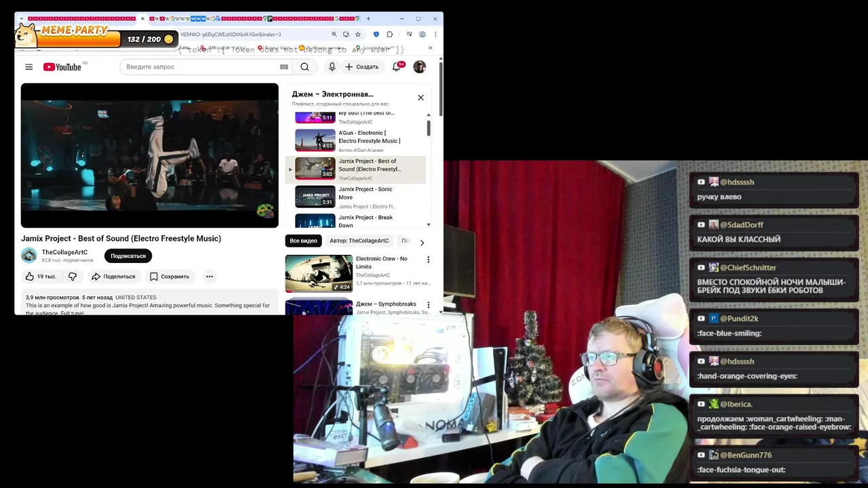Open the browser extensions puzzle icon
This screenshot has height=488, width=868.
pos(390,34)
